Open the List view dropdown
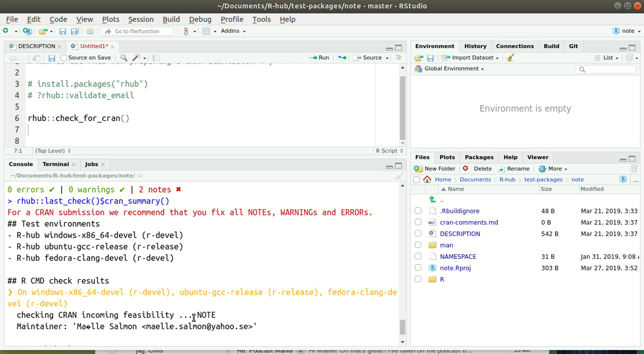Image resolution: width=644 pixels, height=354 pixels. [x=606, y=58]
